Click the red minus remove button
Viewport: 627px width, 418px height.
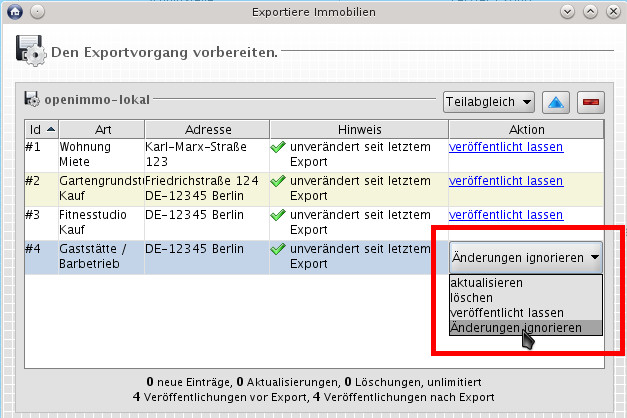pyautogui.click(x=591, y=102)
